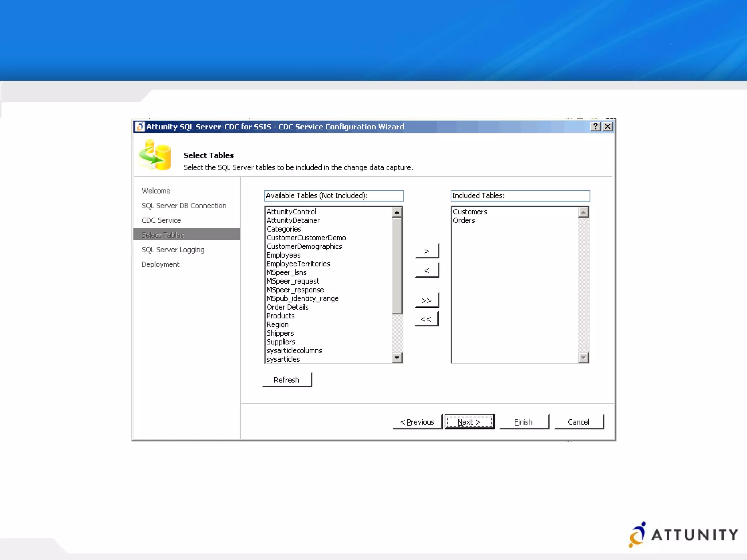Remove selected table with < button
The width and height of the screenshot is (747, 560).
click(x=427, y=270)
